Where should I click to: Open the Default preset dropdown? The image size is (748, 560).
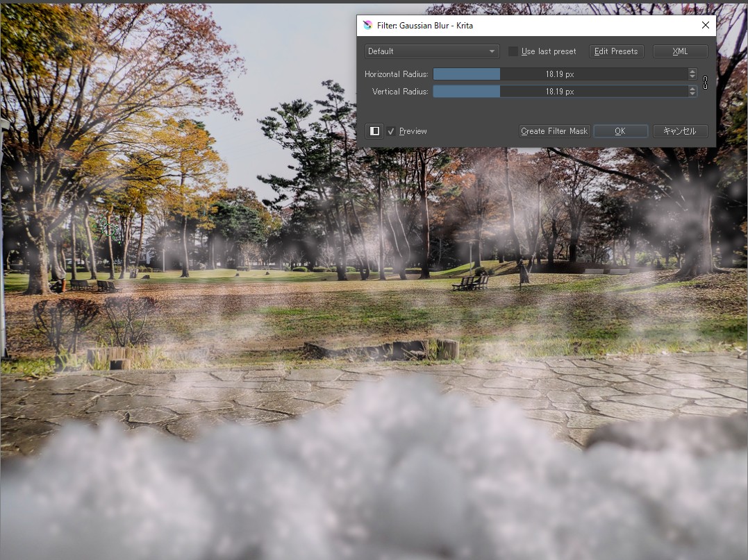432,51
